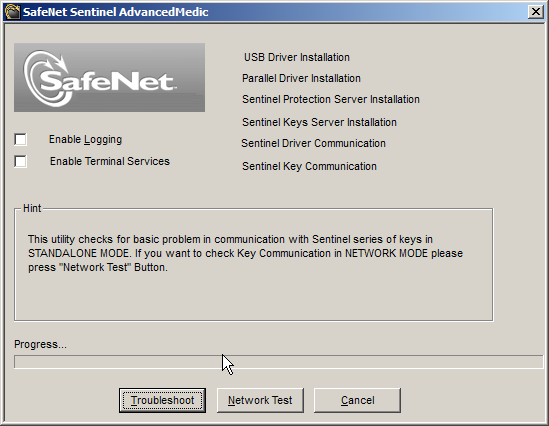Run the Network Test button
This screenshot has width=549, height=426.
(260, 400)
